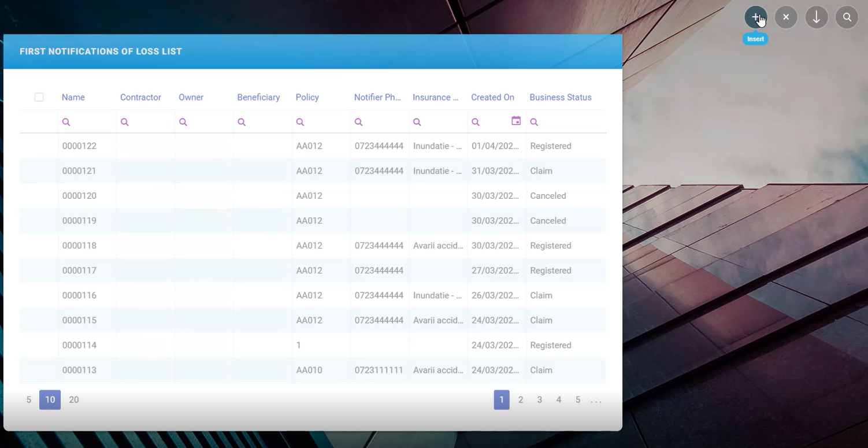Screen dimensions: 868x448
Task: Open the row for notification 0000122
Action: [x=79, y=146]
